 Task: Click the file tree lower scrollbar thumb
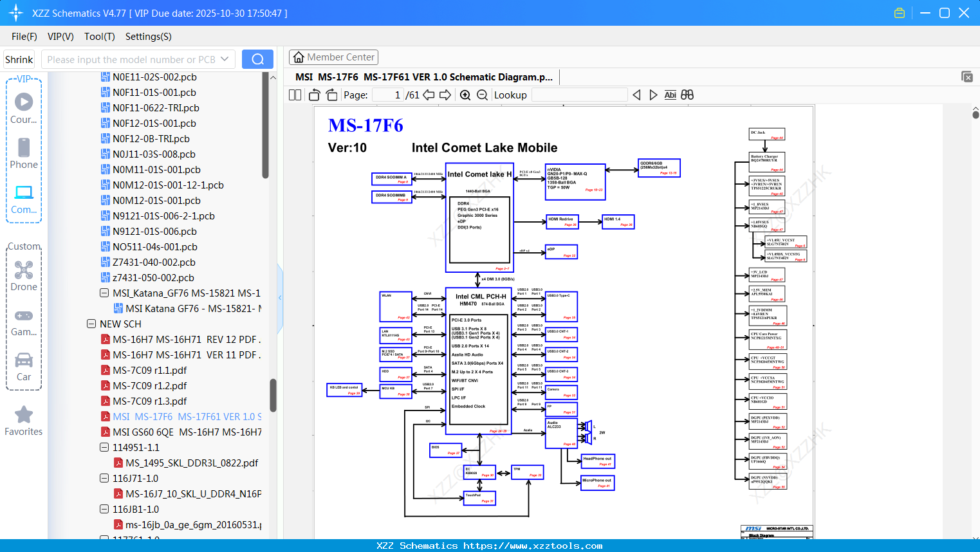pyautogui.click(x=273, y=395)
